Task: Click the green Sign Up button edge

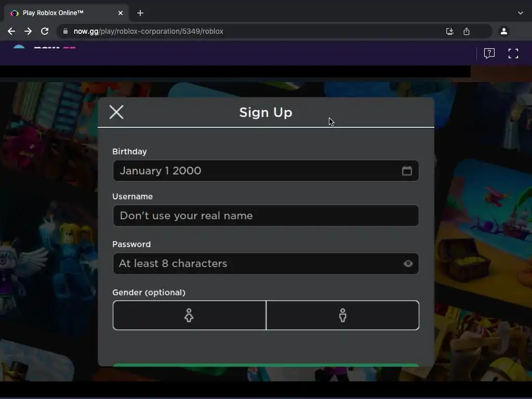Action: tap(265, 365)
